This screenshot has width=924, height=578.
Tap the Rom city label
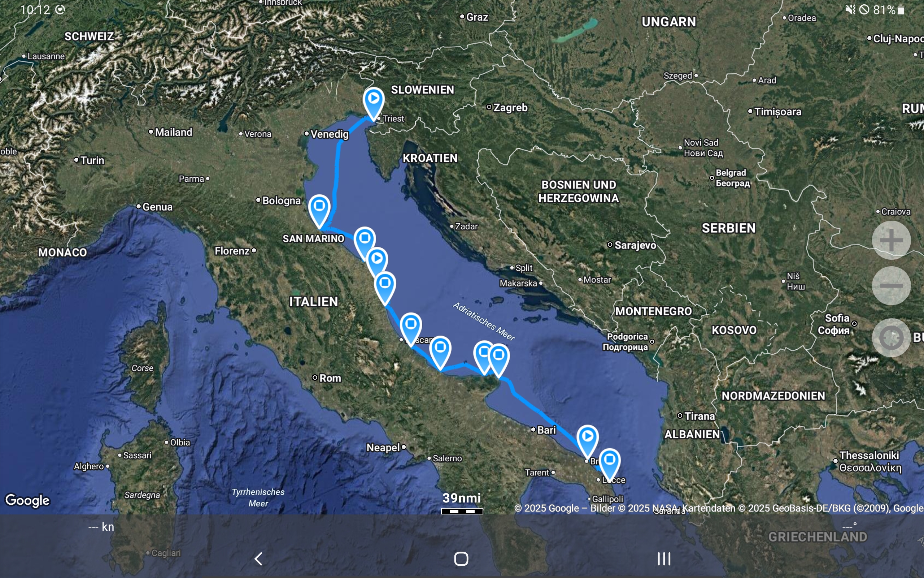click(330, 378)
